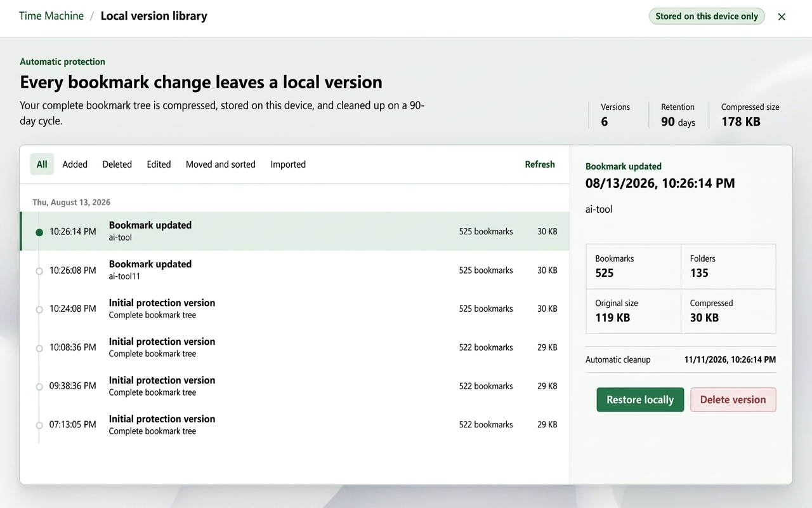The image size is (812, 508).
Task: Click the Compressed size 178 KB statistic
Action: point(750,115)
